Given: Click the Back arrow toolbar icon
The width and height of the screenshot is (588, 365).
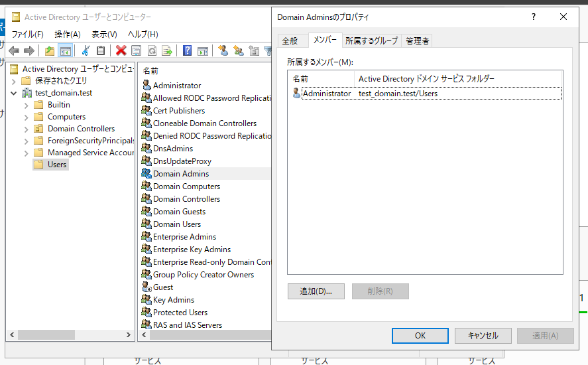Looking at the screenshot, I should 14,50.
